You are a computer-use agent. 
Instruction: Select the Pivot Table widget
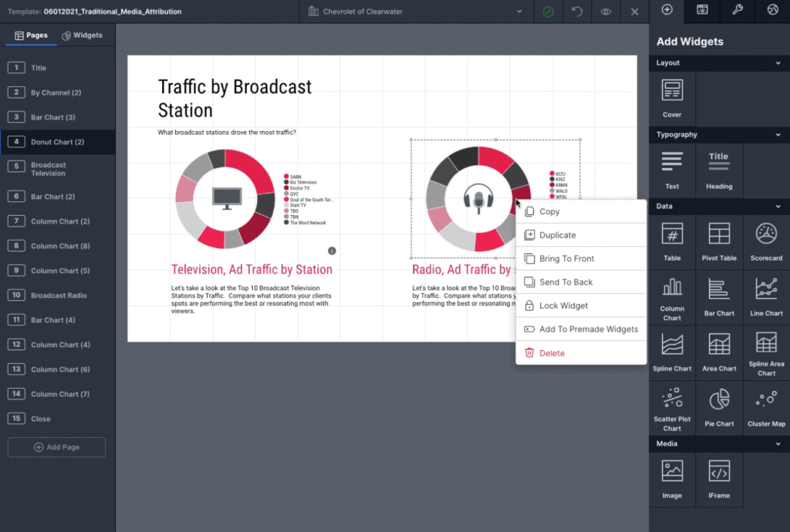click(x=719, y=241)
